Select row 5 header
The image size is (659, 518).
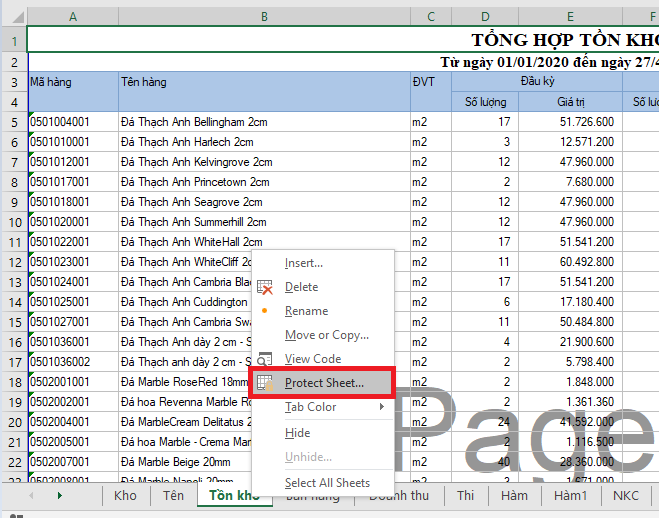[x=13, y=122]
